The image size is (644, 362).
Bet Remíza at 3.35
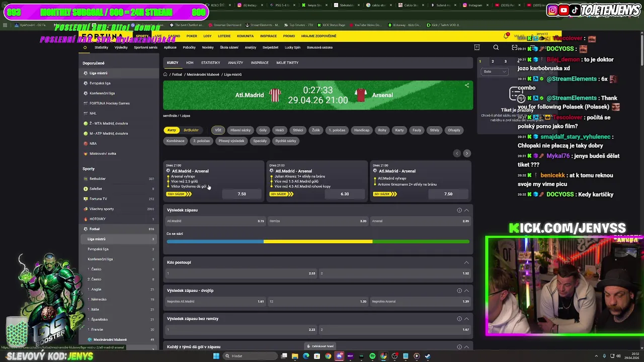(317, 221)
